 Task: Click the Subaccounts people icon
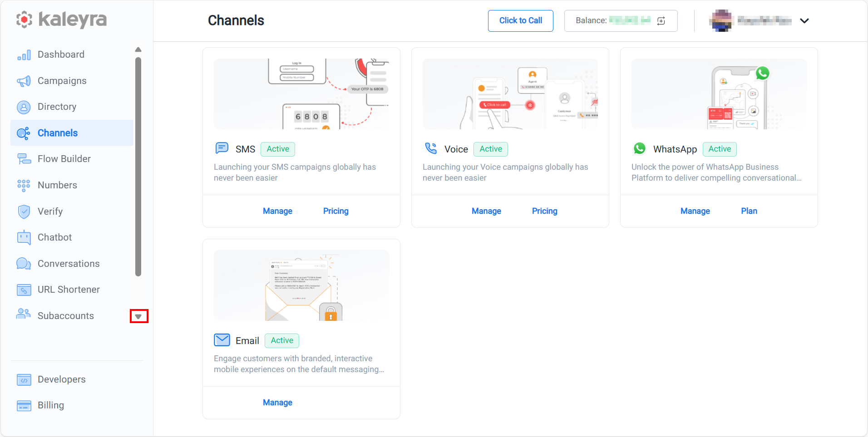click(x=24, y=314)
